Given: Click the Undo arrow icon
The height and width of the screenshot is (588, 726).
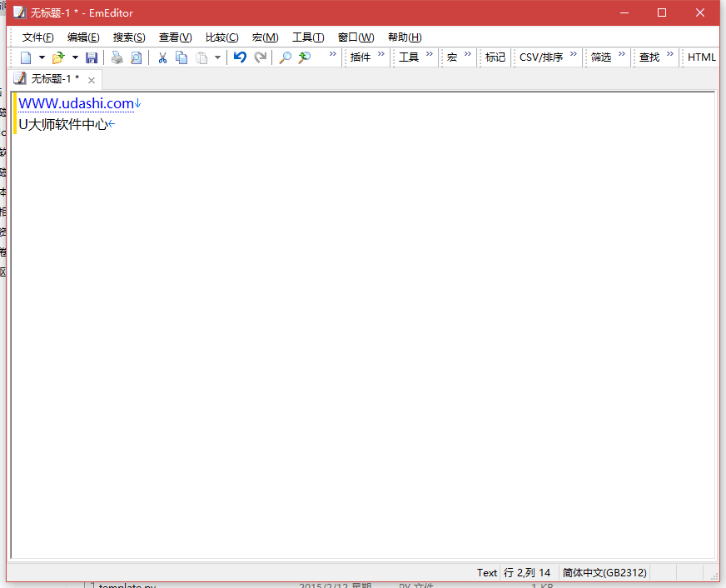Looking at the screenshot, I should pos(240,57).
